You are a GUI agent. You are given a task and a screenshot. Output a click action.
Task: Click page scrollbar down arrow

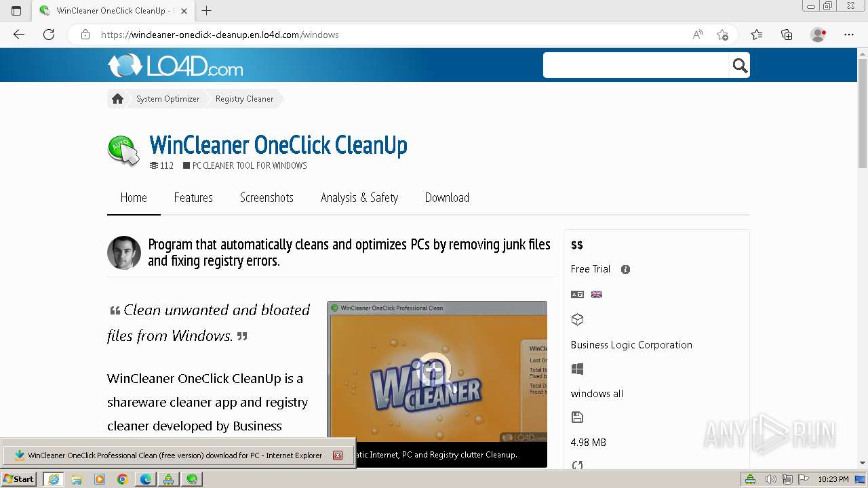click(863, 463)
